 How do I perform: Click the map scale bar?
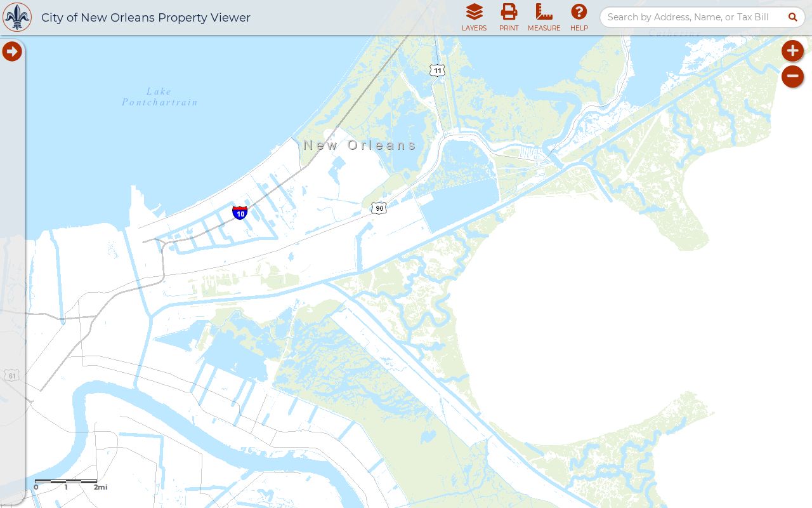click(x=70, y=485)
